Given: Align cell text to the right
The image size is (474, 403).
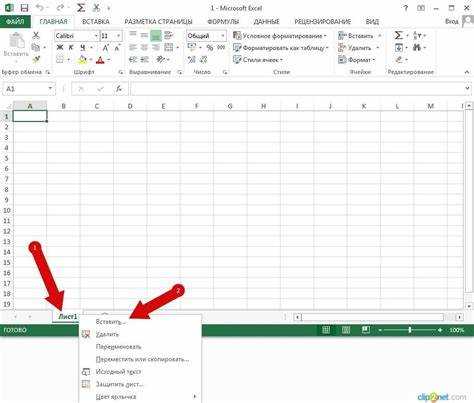Looking at the screenshot, I should tap(156, 48).
